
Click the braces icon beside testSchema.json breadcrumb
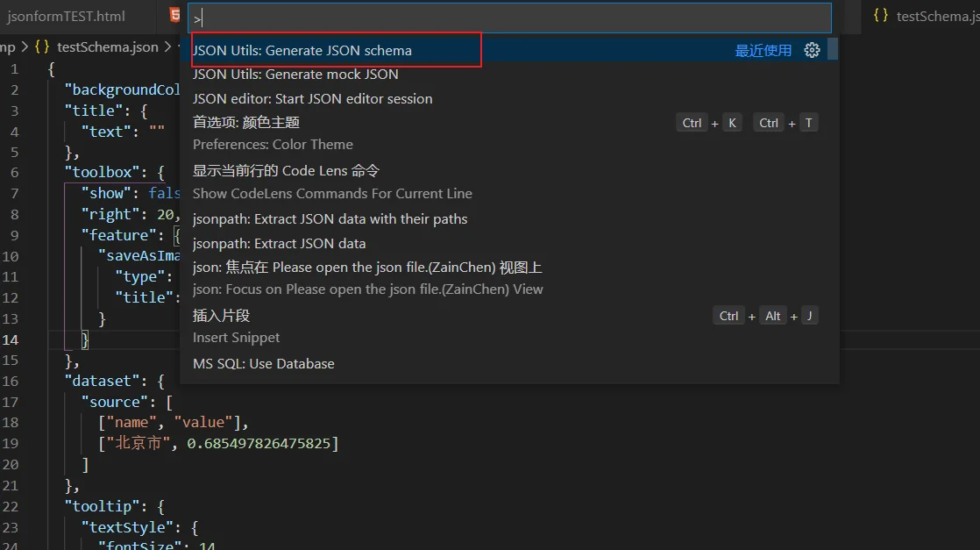pos(42,46)
